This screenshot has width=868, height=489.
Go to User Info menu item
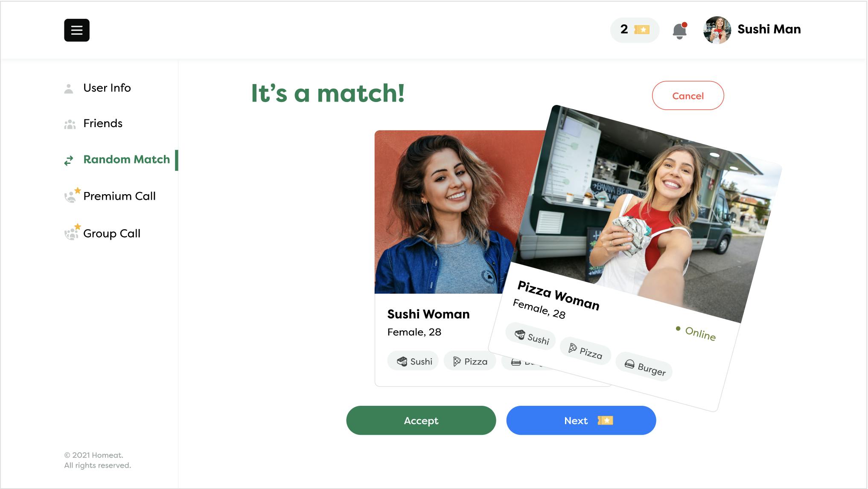[x=107, y=88]
